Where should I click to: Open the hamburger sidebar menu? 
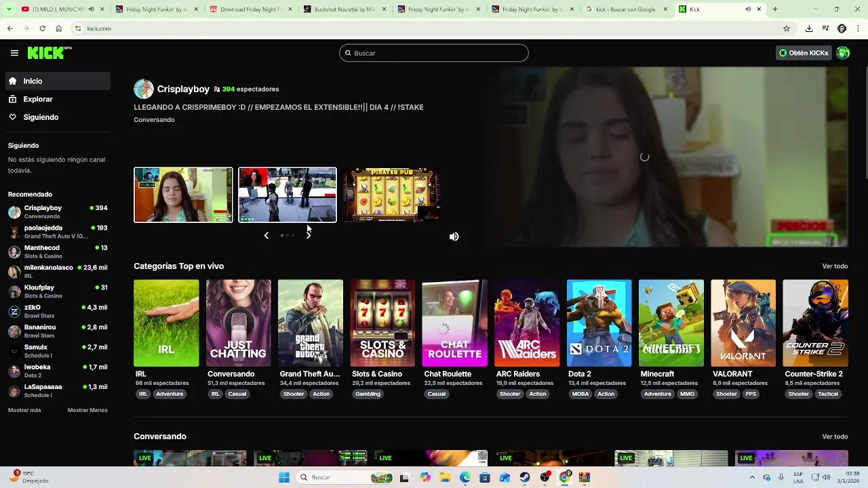pos(14,53)
